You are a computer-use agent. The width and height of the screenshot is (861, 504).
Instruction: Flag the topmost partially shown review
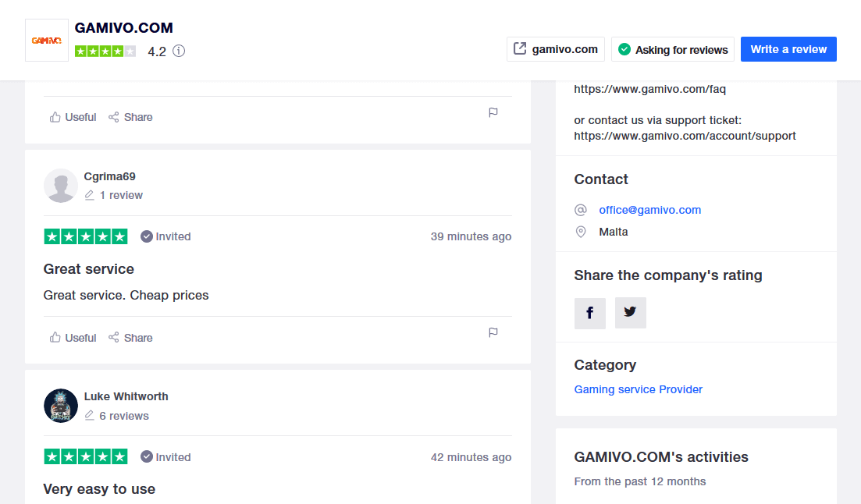tap(493, 112)
